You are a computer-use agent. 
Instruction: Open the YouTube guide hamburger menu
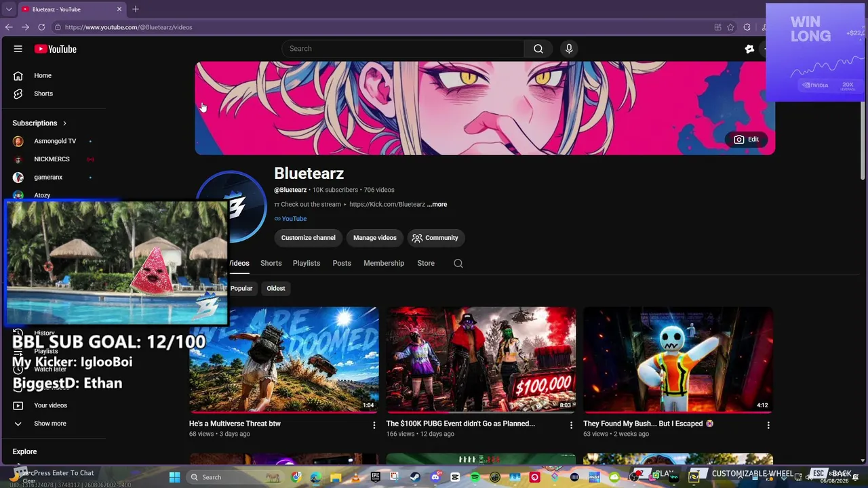(x=18, y=49)
